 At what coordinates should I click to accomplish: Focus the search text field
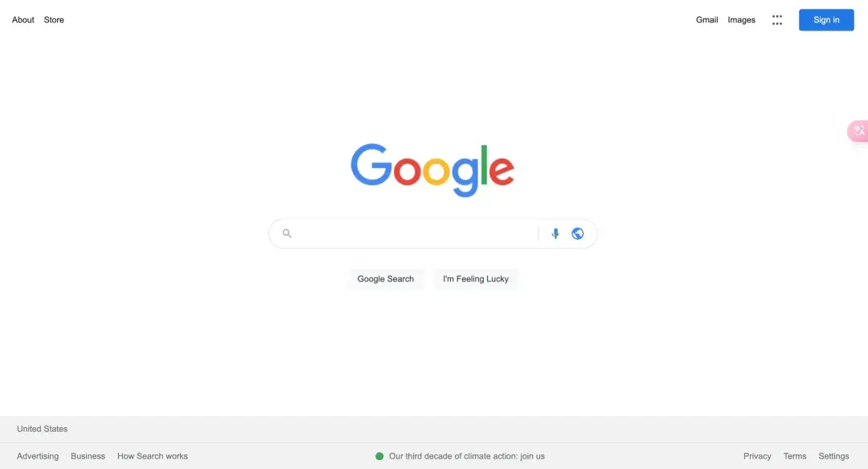416,233
